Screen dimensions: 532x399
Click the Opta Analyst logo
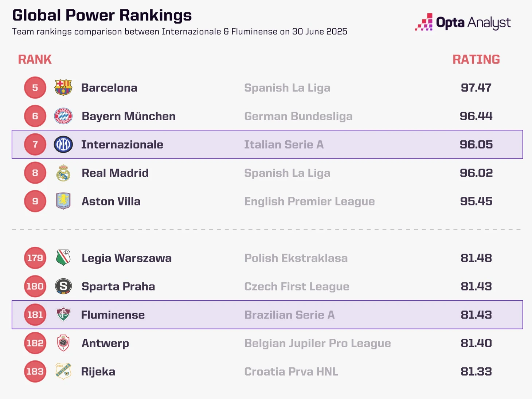[462, 23]
